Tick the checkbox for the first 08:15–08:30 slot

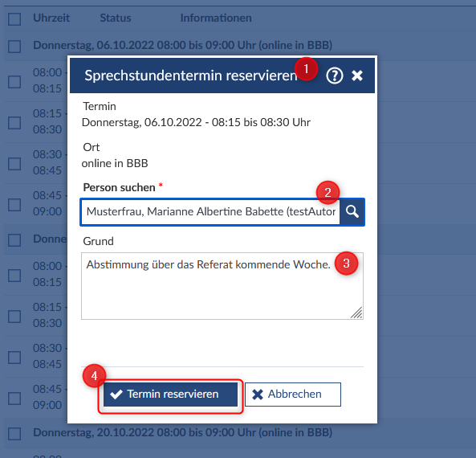[x=14, y=123]
